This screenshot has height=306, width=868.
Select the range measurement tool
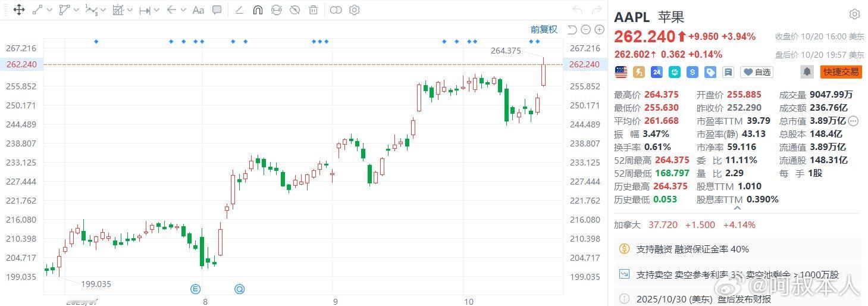coord(145,10)
